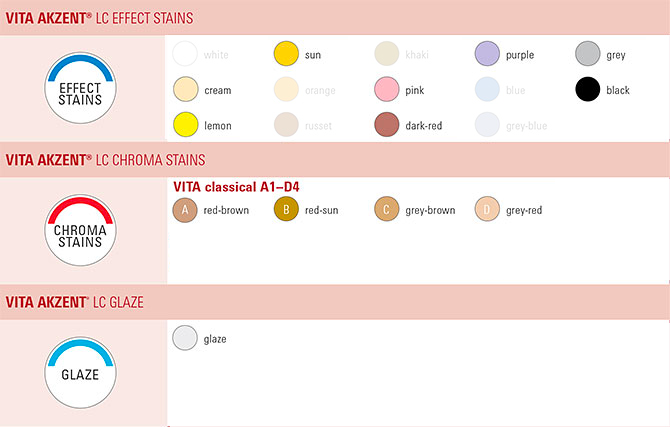The width and height of the screenshot is (670, 427).
Task: Click the Effect Stains round badge icon
Action: point(80,88)
